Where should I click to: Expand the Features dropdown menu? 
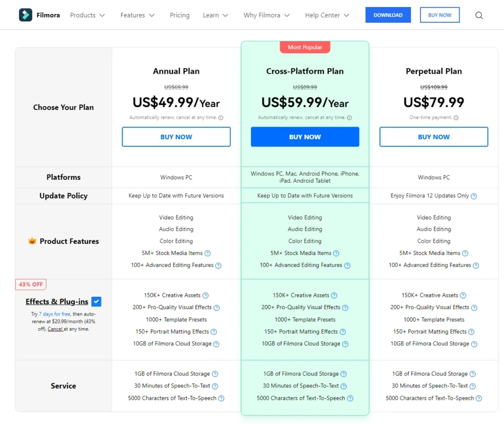tap(137, 15)
